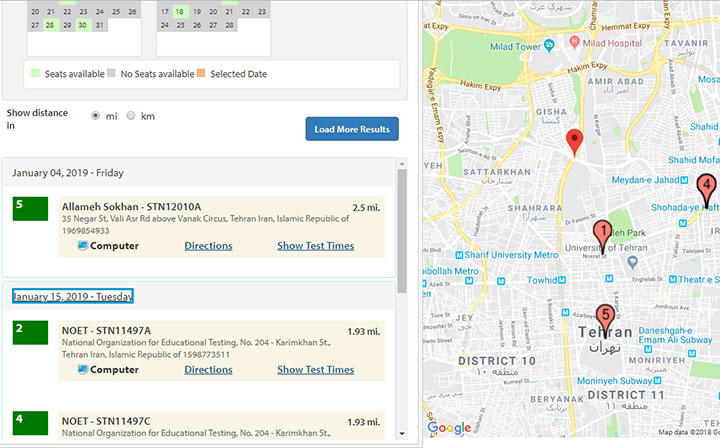Click the results list scroll up arrow
The image size is (720, 448).
click(x=402, y=164)
